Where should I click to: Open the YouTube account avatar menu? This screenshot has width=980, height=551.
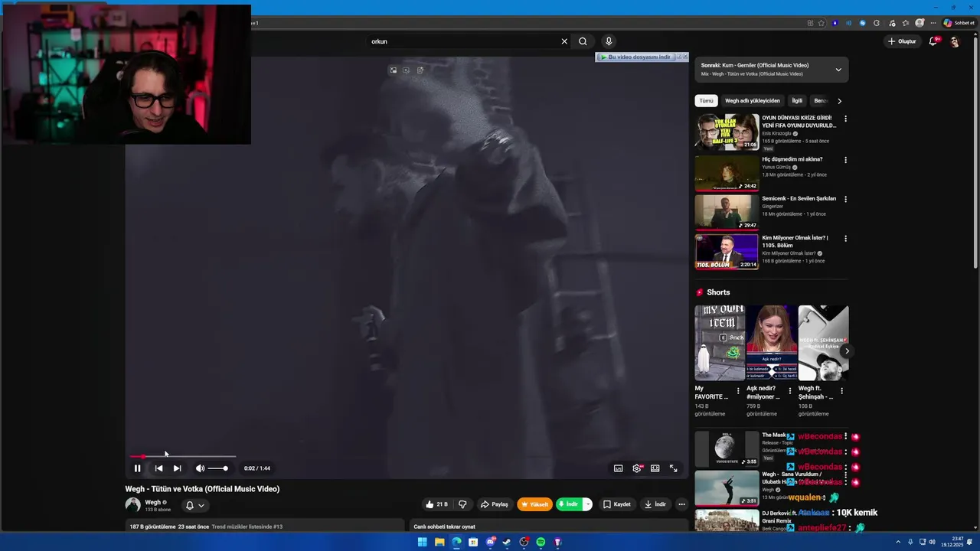(955, 42)
